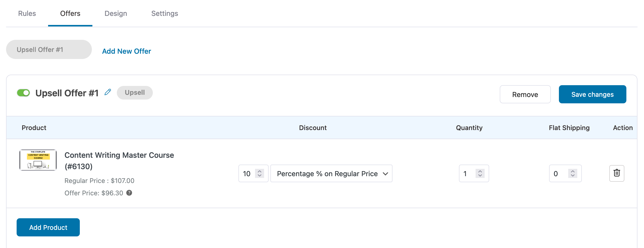The height and width of the screenshot is (248, 644).
Task: Open the Design tab
Action: (116, 13)
